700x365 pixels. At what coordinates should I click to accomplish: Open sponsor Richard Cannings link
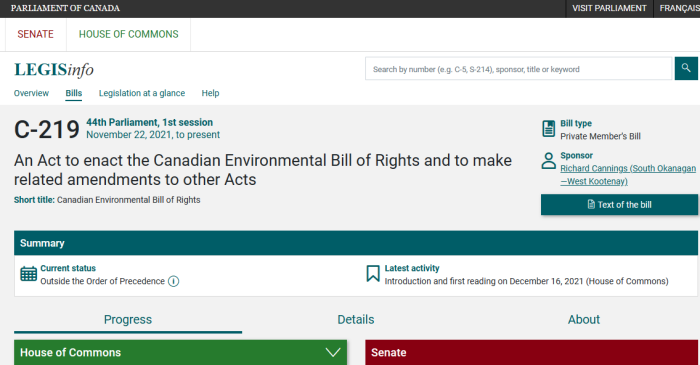tap(628, 174)
